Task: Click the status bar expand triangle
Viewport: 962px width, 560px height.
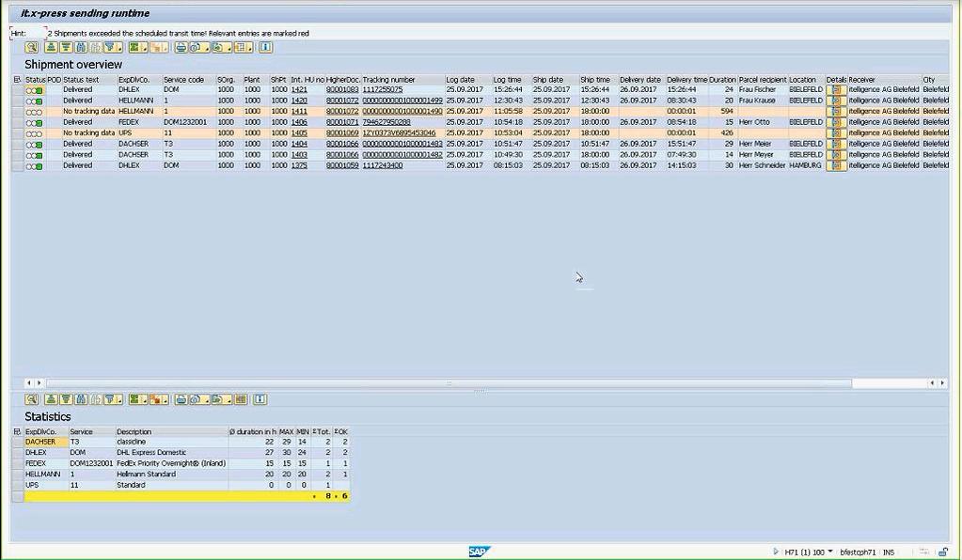Action: [776, 552]
